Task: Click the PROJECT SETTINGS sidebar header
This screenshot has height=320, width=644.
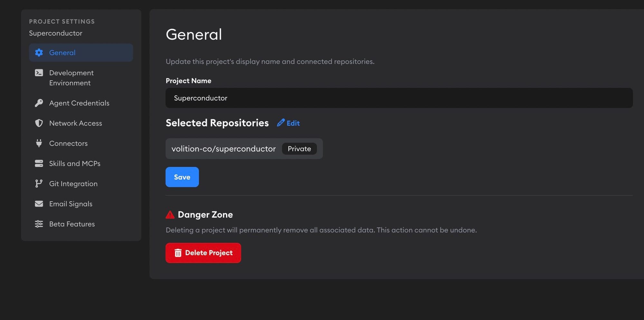Action: [62, 22]
